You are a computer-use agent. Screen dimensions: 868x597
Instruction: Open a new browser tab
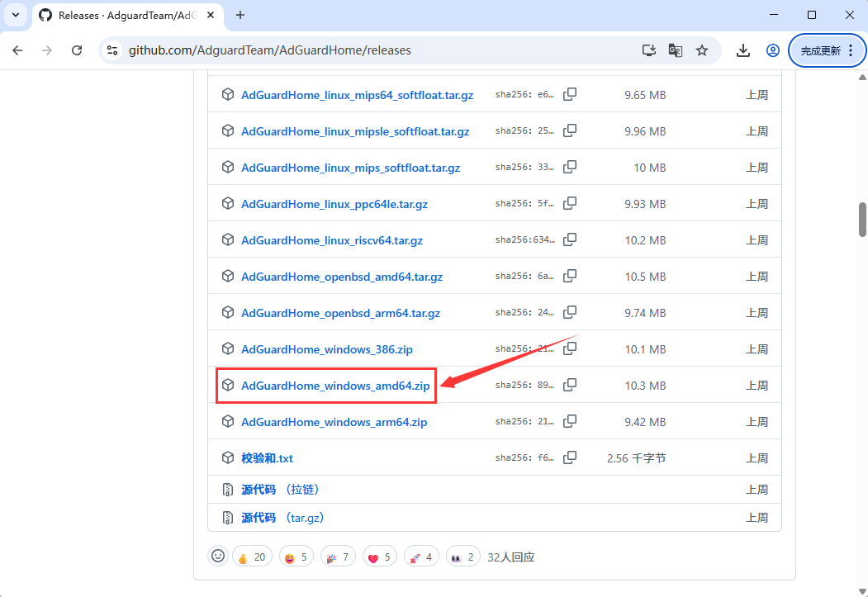[x=240, y=16]
